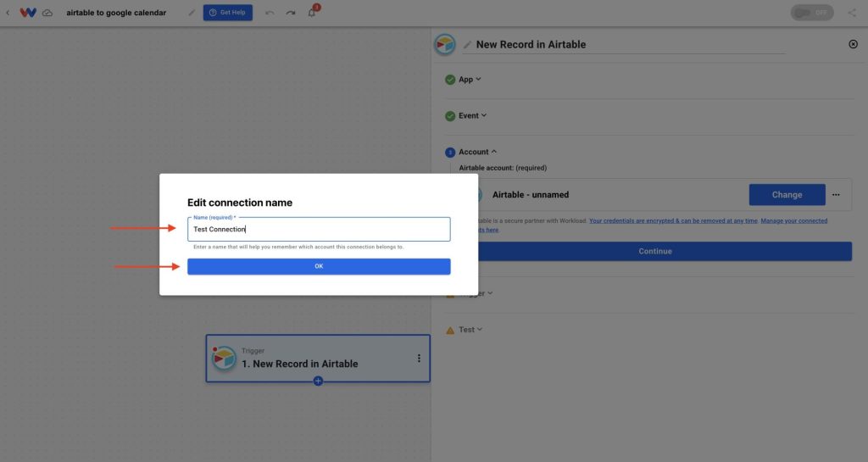
Task: Click the workflow title 'airtable to google calendar'
Action: [116, 13]
